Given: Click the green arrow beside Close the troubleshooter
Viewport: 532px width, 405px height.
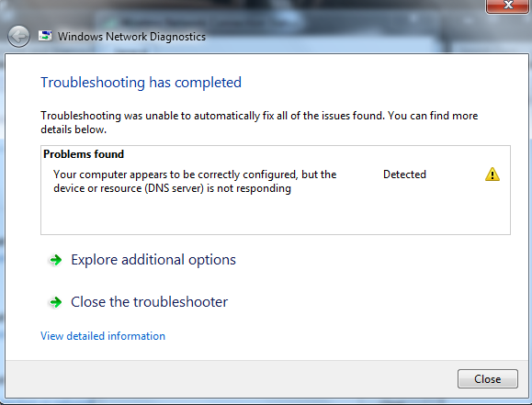Looking at the screenshot, I should tap(56, 302).
